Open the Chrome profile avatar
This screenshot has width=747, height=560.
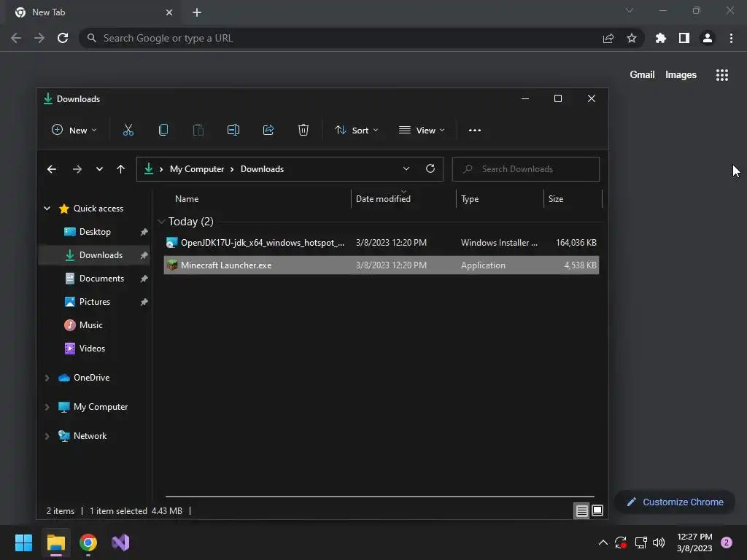[708, 38]
